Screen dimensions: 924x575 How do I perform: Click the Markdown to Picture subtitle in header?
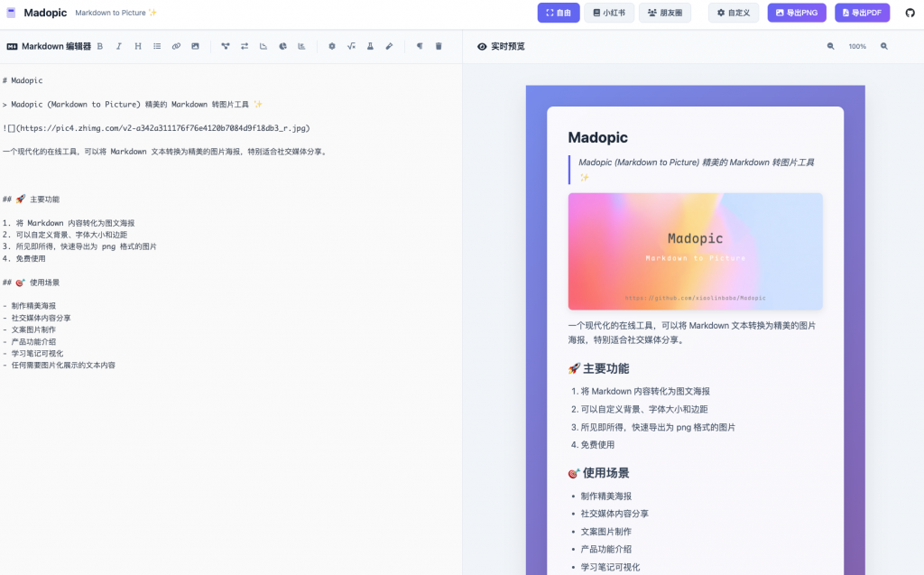[x=116, y=13]
